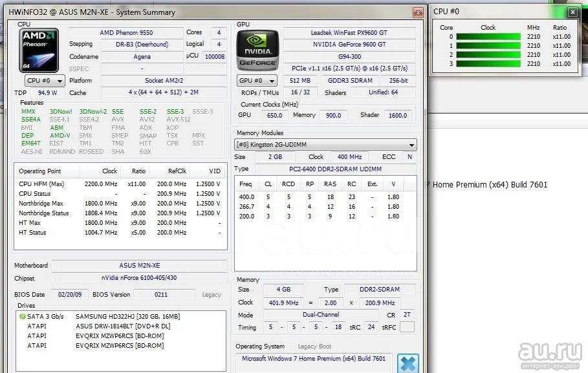588x373 pixels.
Task: Click the Memory clock value 900.0
Action: tap(333, 116)
